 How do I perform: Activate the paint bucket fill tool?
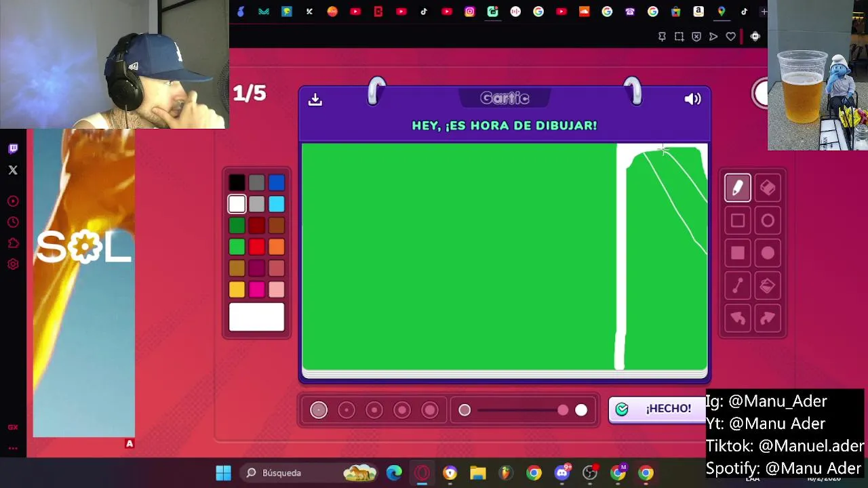tap(768, 286)
